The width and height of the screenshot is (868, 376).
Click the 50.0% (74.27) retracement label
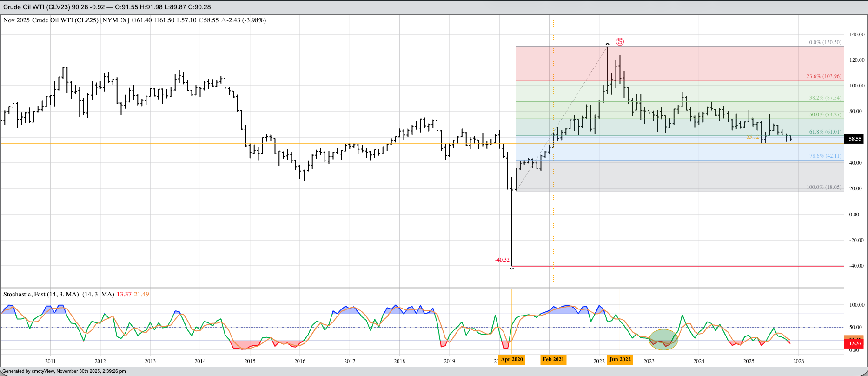pyautogui.click(x=825, y=114)
